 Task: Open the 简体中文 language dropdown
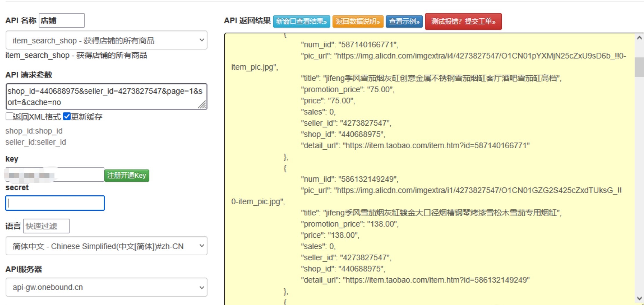(x=106, y=246)
